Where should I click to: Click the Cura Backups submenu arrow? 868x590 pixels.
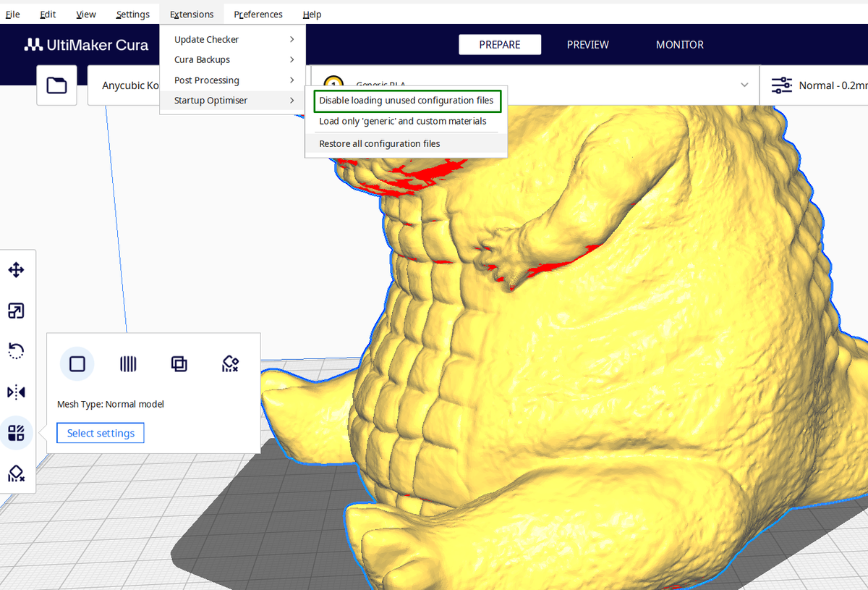(292, 60)
